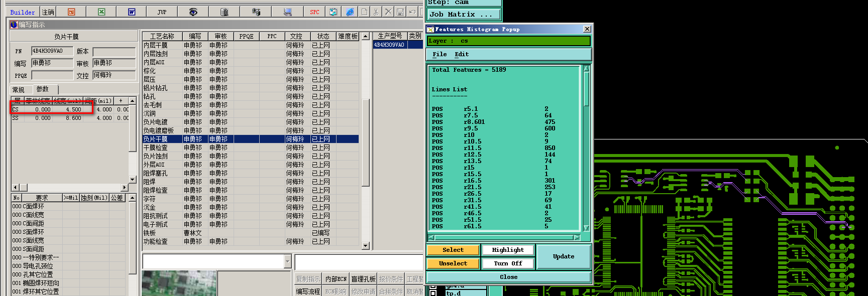Click the 内部ECN button
Screen dimensions: 868x296
[336, 279]
